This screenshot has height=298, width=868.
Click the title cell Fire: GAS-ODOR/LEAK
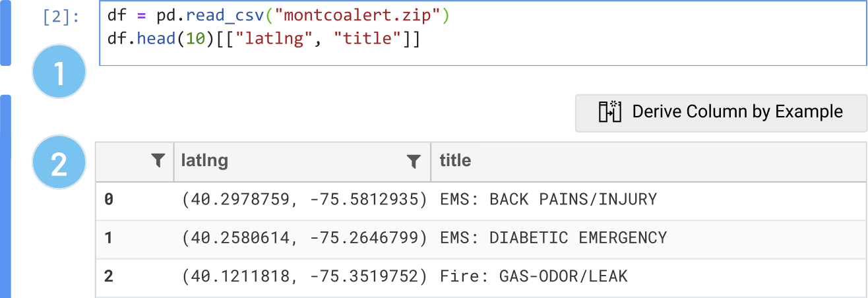(534, 276)
